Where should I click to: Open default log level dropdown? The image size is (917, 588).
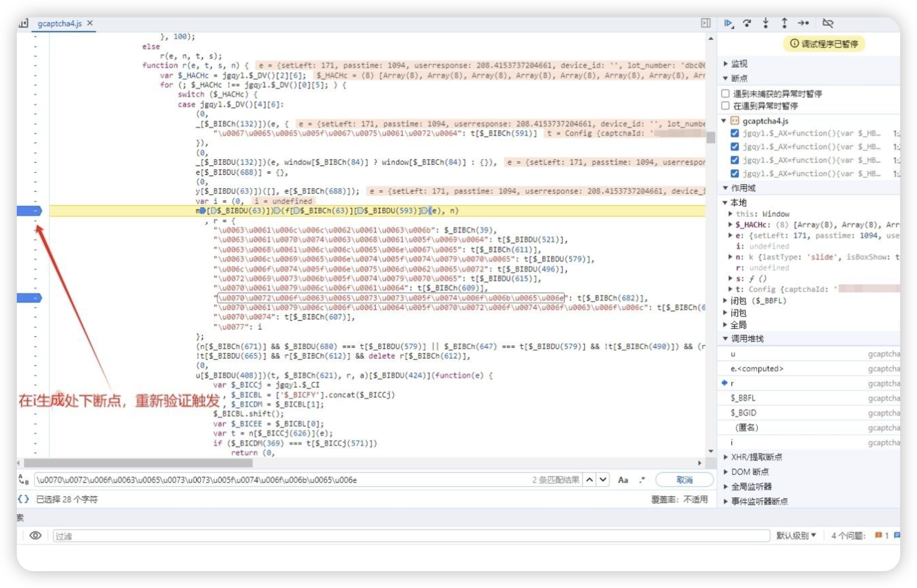pos(796,536)
